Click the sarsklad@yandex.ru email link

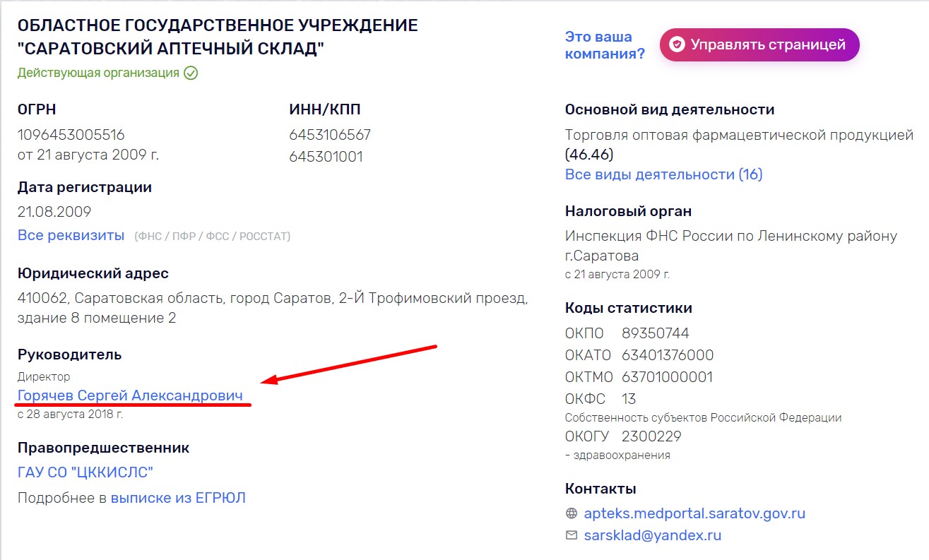653,535
